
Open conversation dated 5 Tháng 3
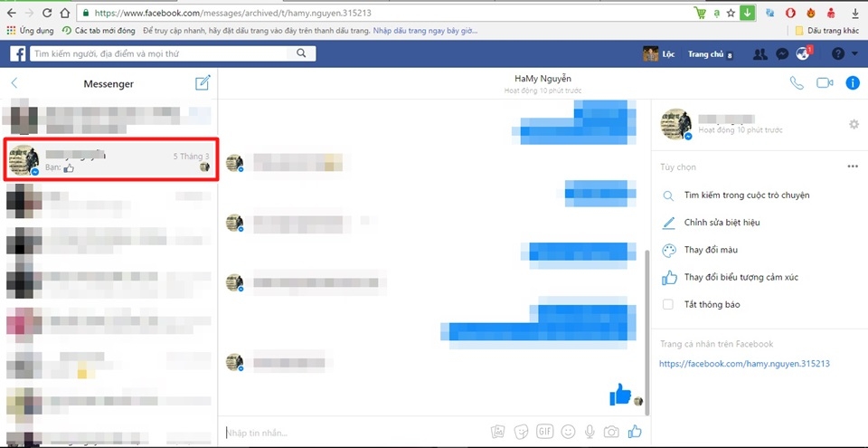click(110, 159)
